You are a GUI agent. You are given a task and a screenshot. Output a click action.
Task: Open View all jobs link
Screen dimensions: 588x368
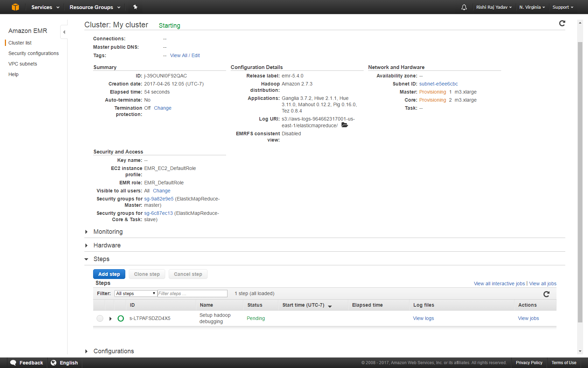543,284
